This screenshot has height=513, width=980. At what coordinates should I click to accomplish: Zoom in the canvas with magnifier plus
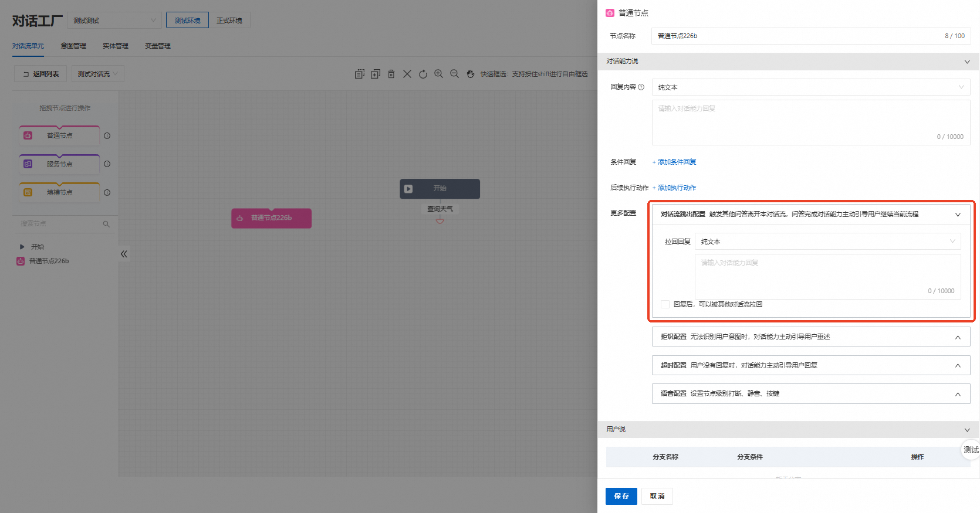pos(439,74)
